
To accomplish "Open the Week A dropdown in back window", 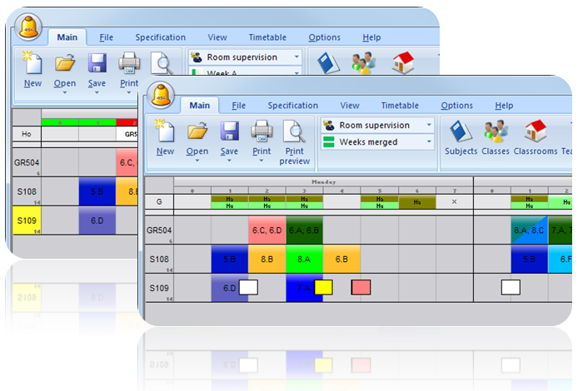I will click(296, 73).
